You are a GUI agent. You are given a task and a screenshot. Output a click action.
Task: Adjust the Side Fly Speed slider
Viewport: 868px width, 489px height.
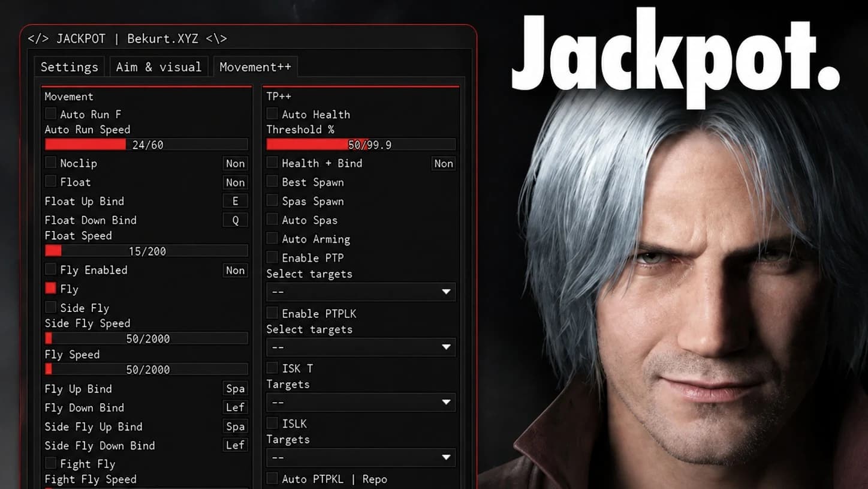coord(146,338)
